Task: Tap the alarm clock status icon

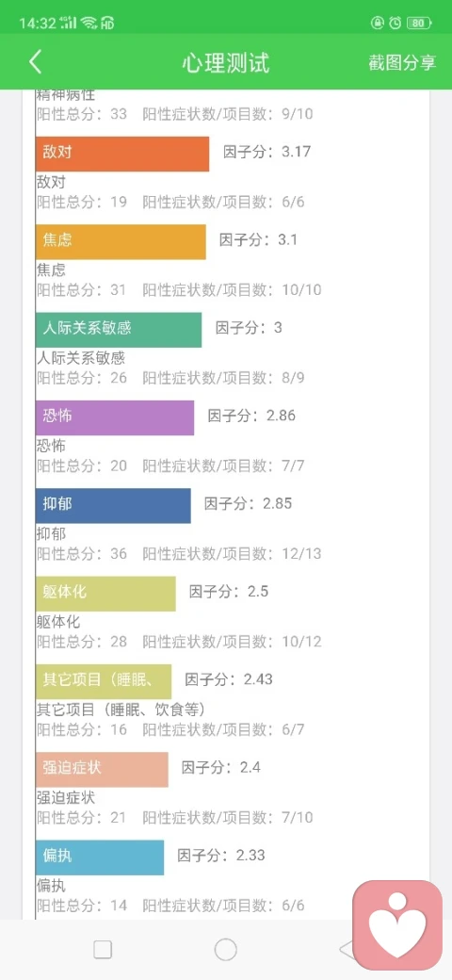Action: pyautogui.click(x=395, y=24)
